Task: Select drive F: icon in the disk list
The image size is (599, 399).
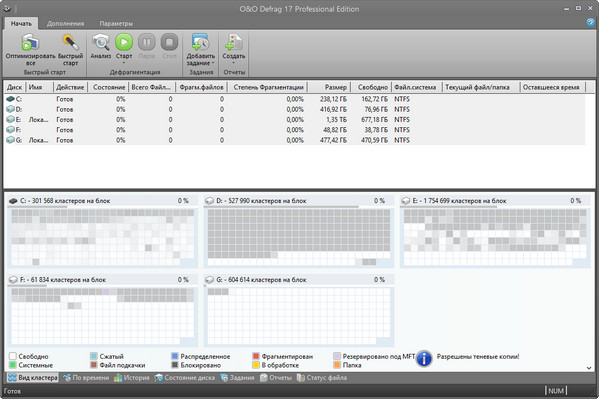Action: pos(10,130)
